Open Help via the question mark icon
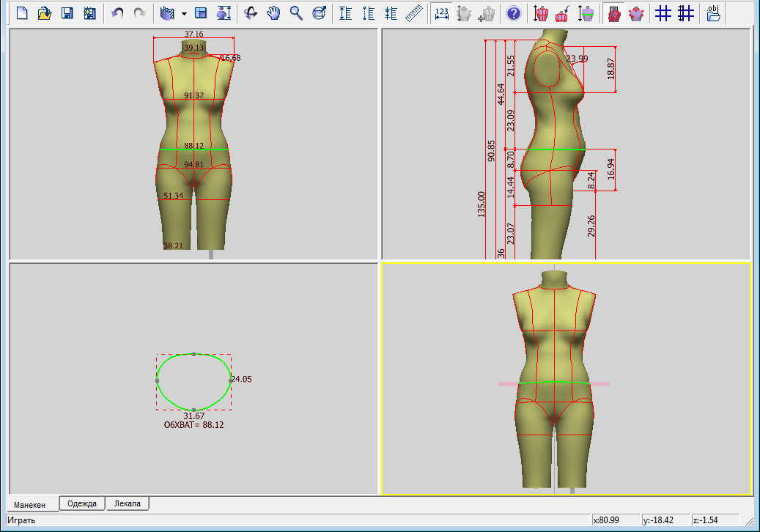Image resolution: width=760 pixels, height=532 pixels. tap(514, 12)
